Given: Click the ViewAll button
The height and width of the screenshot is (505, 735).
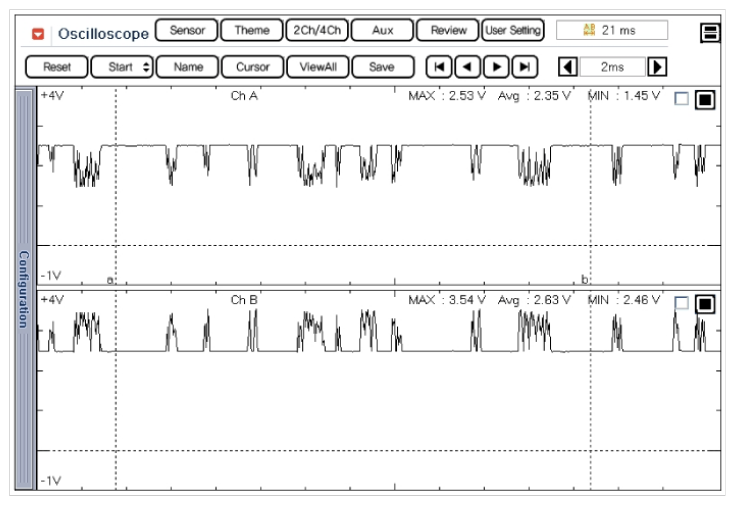Looking at the screenshot, I should [318, 67].
